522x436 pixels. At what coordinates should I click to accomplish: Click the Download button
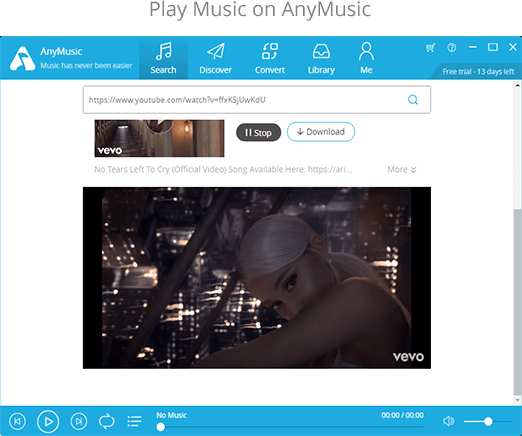coord(321,132)
